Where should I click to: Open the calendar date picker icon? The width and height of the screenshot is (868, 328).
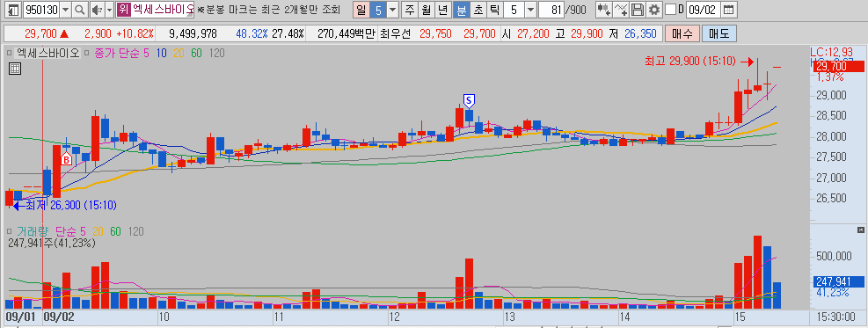[x=729, y=10]
